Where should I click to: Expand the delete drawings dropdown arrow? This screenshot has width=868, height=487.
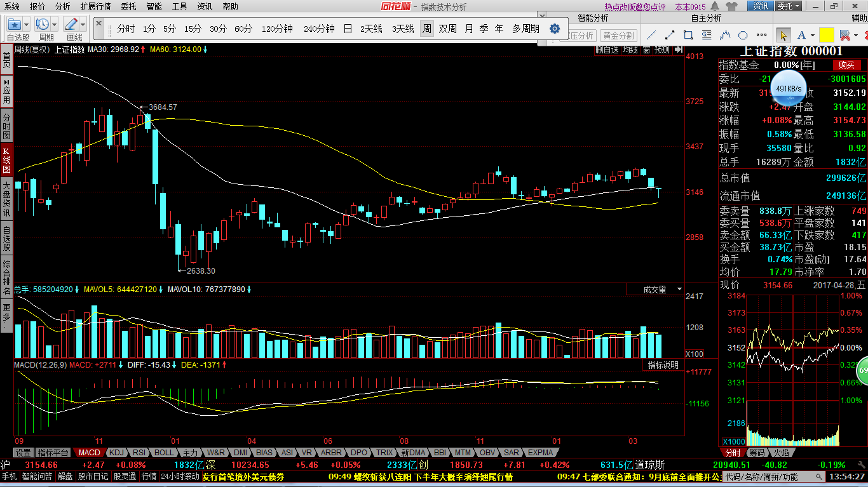click(x=855, y=35)
